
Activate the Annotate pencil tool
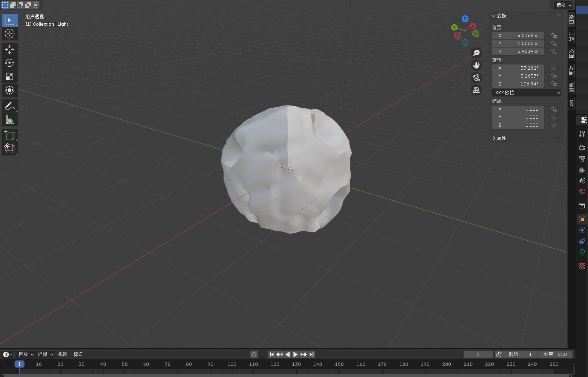(10, 106)
